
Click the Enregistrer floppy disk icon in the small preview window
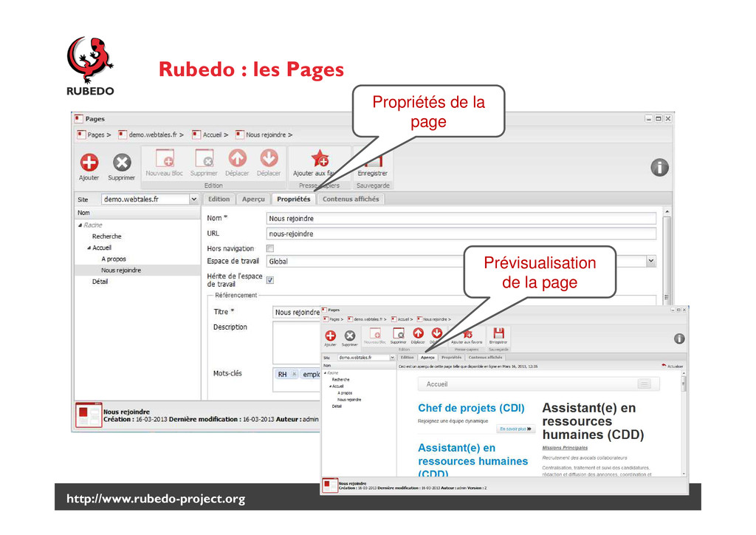point(498,333)
